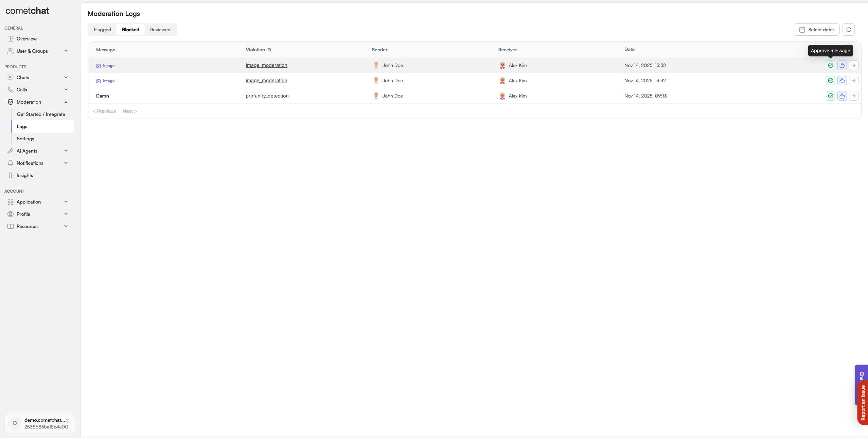Approve the first blocked Image message
The image size is (868, 438).
830,65
